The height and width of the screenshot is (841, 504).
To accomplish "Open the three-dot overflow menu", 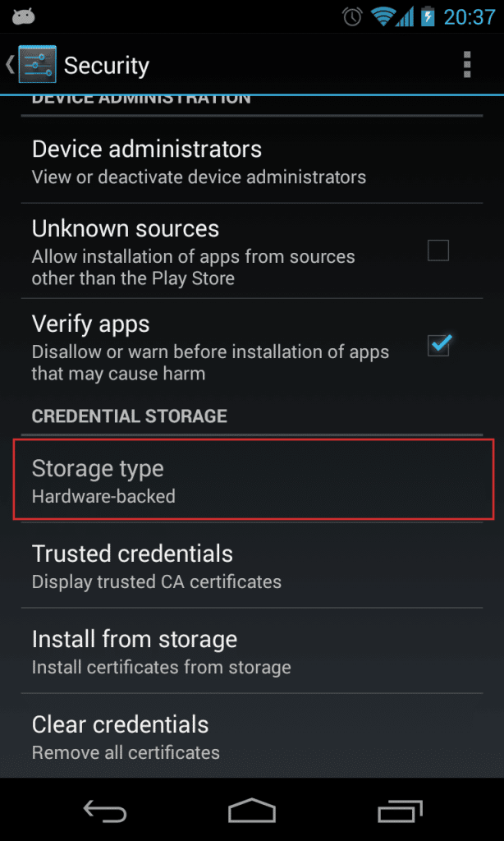I will 467,65.
